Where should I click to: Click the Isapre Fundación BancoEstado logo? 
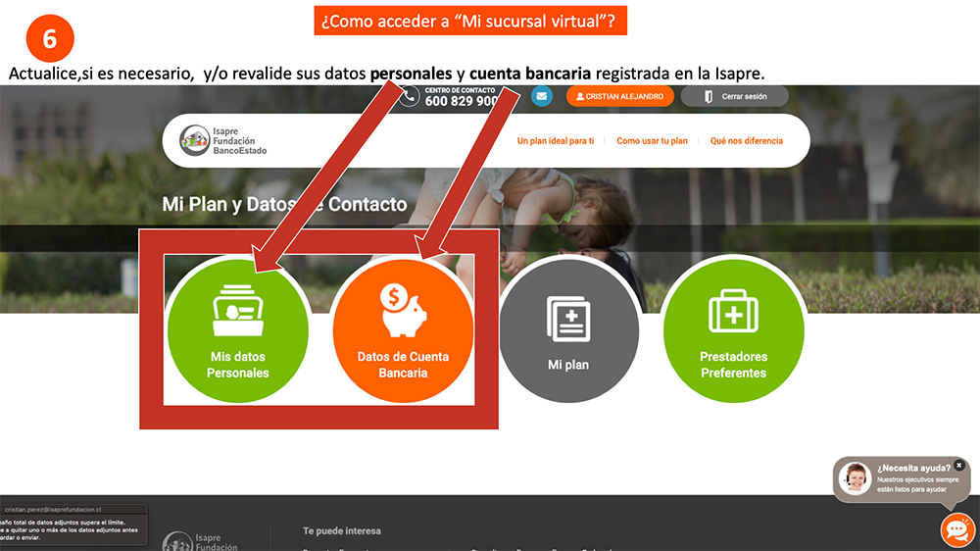click(223, 141)
